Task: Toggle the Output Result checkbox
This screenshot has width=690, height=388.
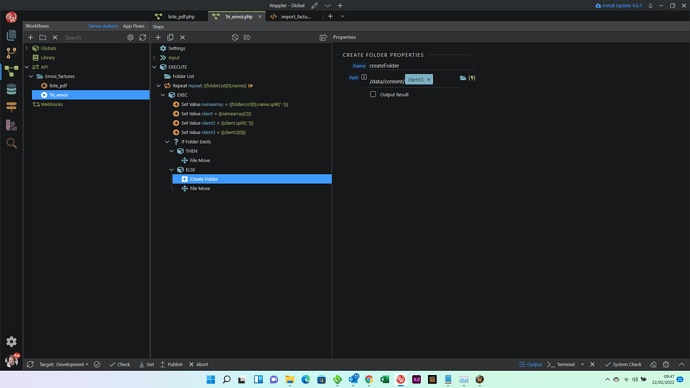Action: pyautogui.click(x=373, y=94)
